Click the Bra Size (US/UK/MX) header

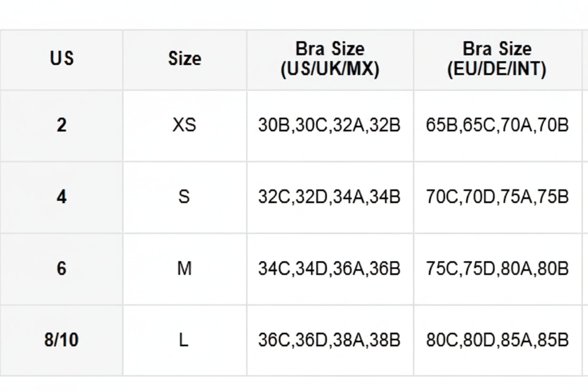[330, 59]
